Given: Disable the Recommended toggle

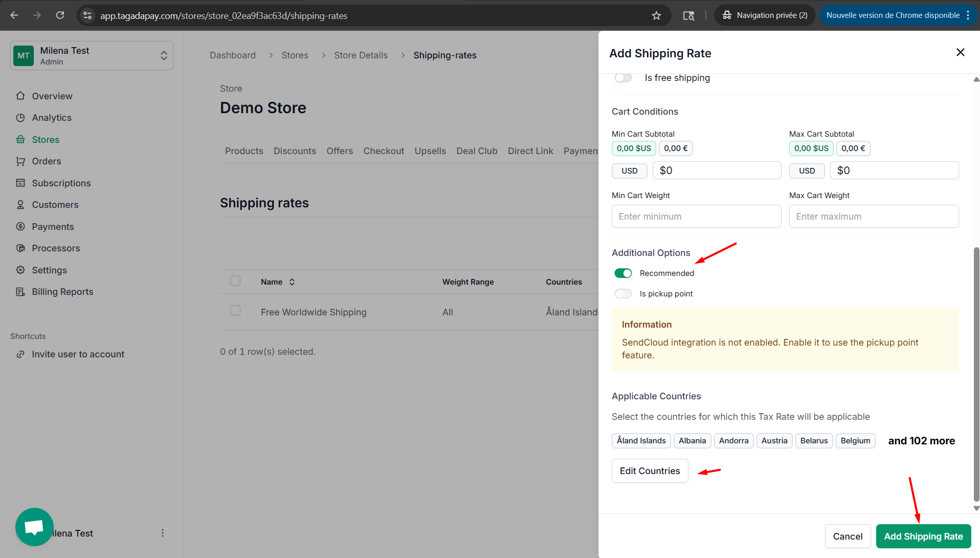Looking at the screenshot, I should pyautogui.click(x=623, y=273).
